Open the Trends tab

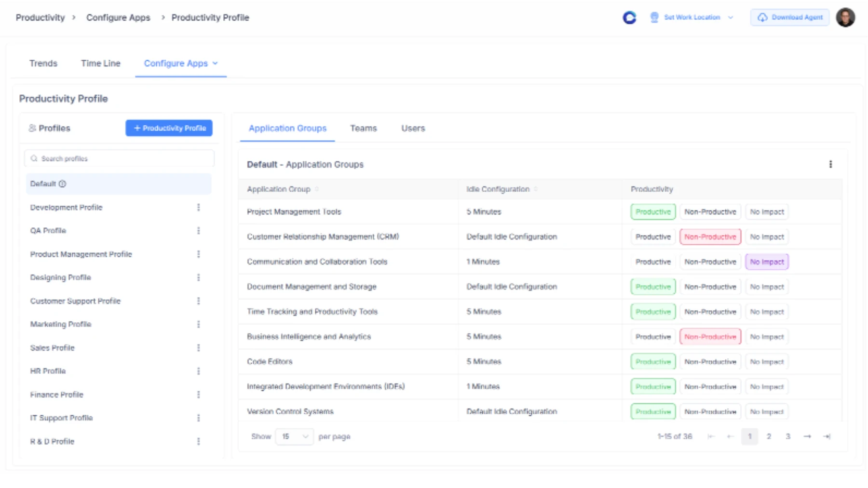pyautogui.click(x=43, y=63)
